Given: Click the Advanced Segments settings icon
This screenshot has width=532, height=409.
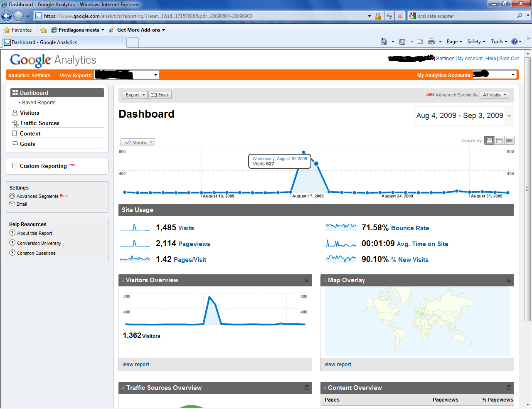Looking at the screenshot, I should pos(12,196).
